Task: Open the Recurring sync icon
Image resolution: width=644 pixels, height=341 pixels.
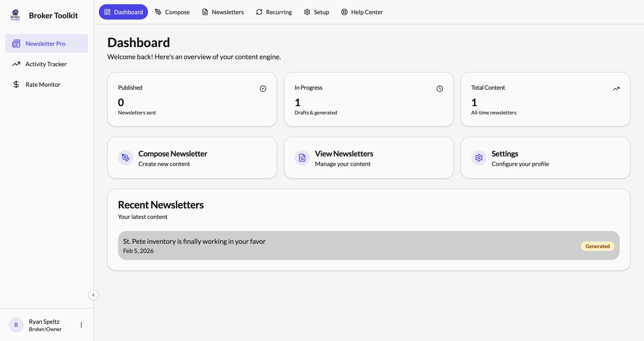Action: pos(259,12)
